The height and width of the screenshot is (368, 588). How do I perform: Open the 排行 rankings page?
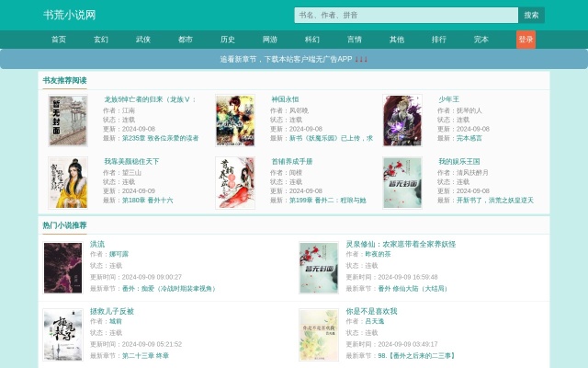point(439,40)
